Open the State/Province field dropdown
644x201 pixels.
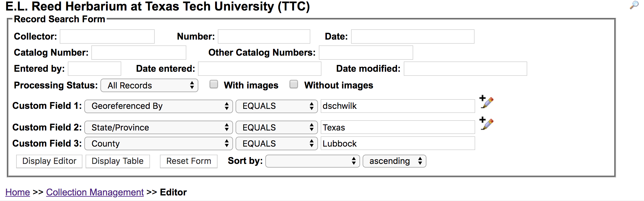[x=158, y=127]
